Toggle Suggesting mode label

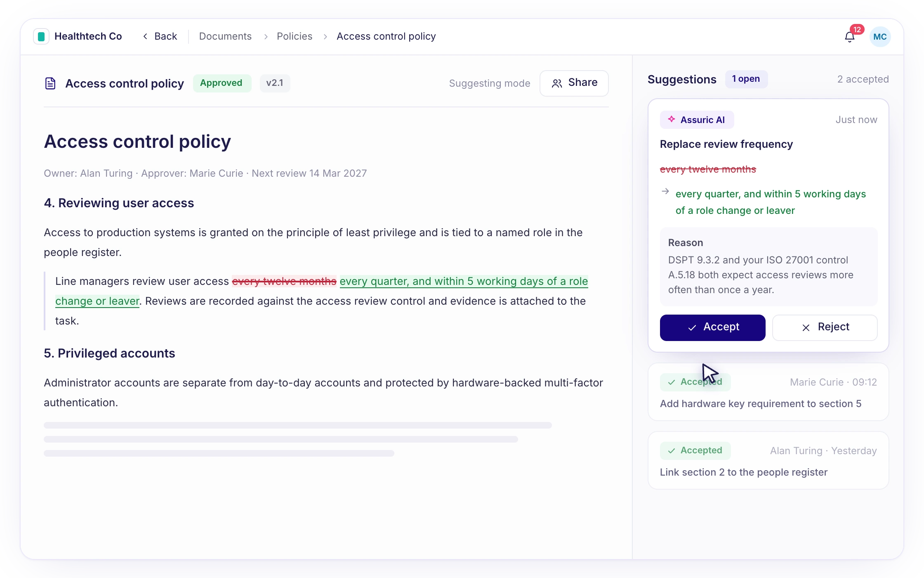[x=490, y=83]
